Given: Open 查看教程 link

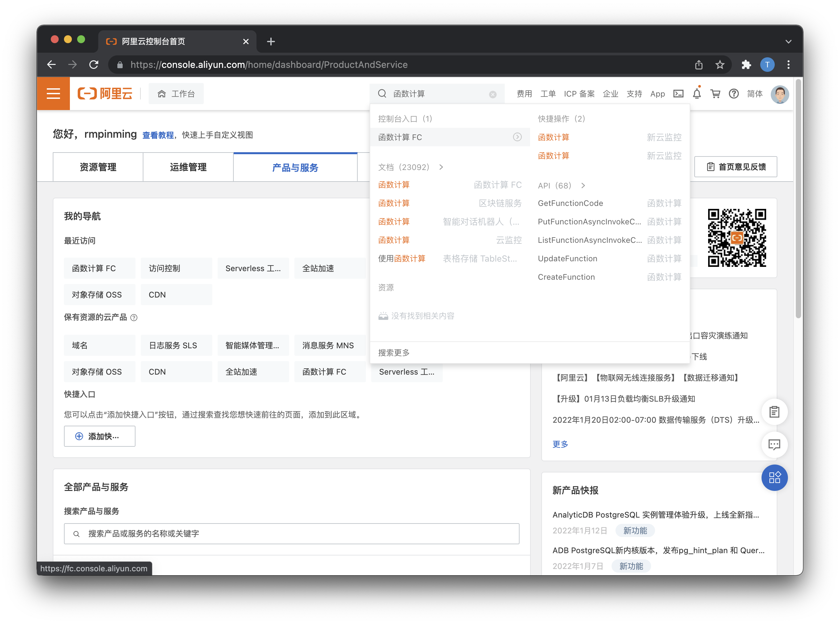Looking at the screenshot, I should tap(158, 135).
